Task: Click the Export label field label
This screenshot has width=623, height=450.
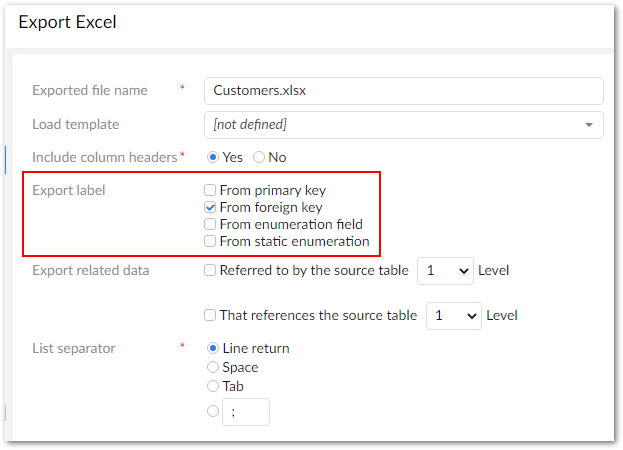Action: pyautogui.click(x=68, y=190)
